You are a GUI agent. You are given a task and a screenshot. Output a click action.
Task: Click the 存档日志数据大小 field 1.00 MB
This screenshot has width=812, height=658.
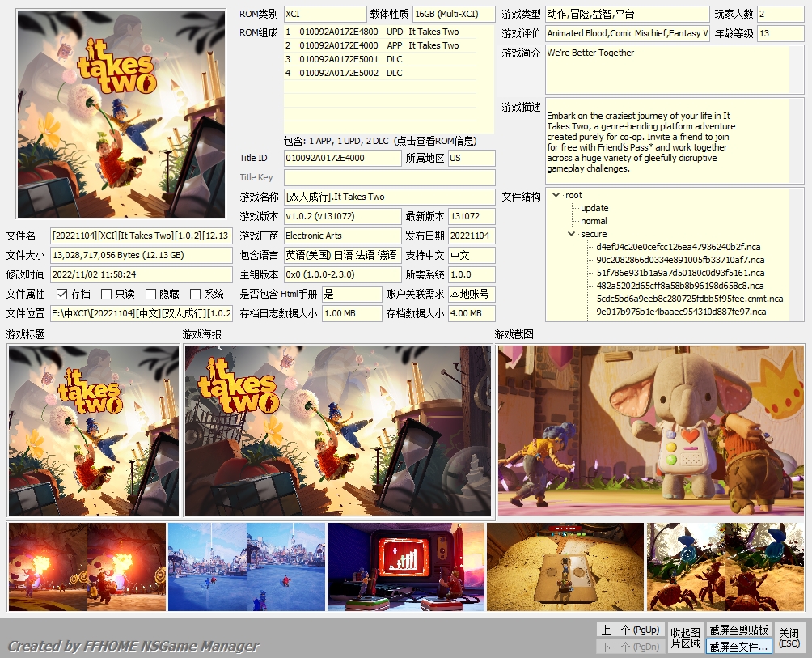[x=352, y=313]
